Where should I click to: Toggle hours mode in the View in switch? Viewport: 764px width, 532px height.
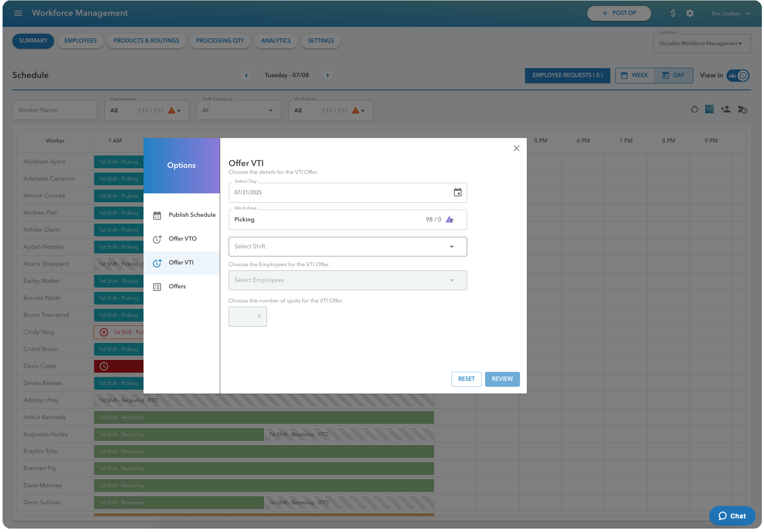pyautogui.click(x=744, y=75)
